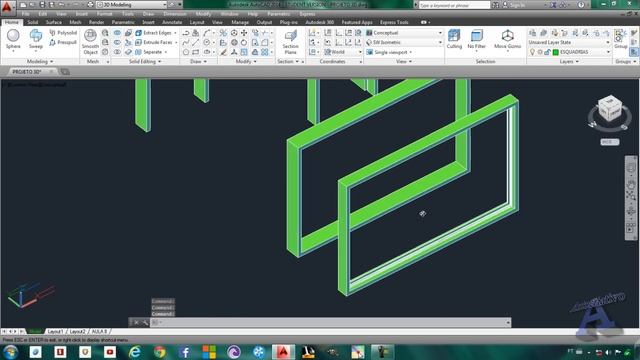Switch to the Mesh ribbon tab

coord(75,22)
